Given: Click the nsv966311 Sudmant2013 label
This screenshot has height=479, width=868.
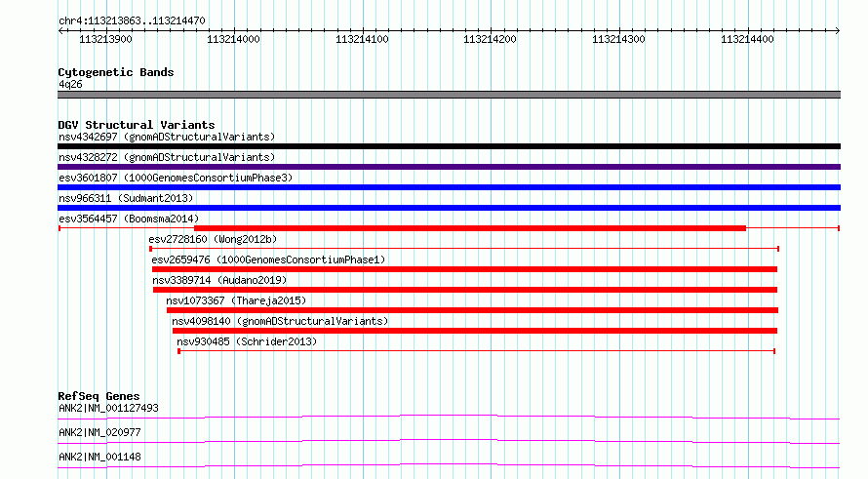Looking at the screenshot, I should (126, 198).
